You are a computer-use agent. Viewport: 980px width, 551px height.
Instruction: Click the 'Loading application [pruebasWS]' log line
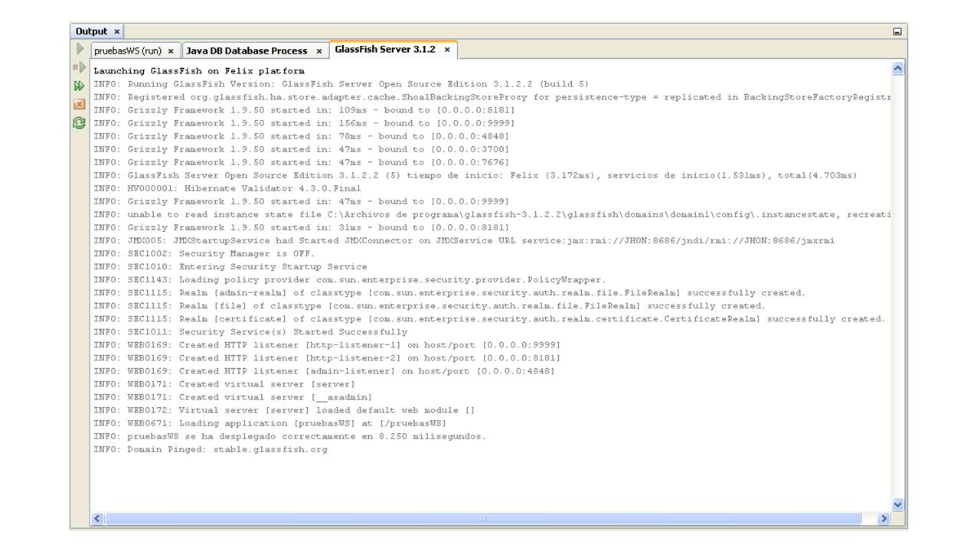point(270,422)
